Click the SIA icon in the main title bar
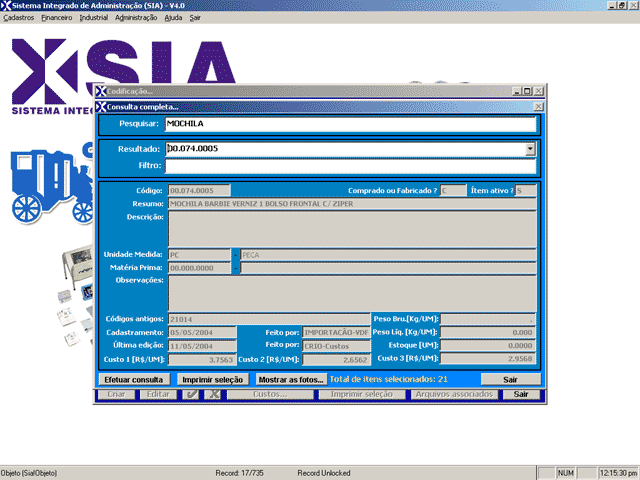 point(8,6)
